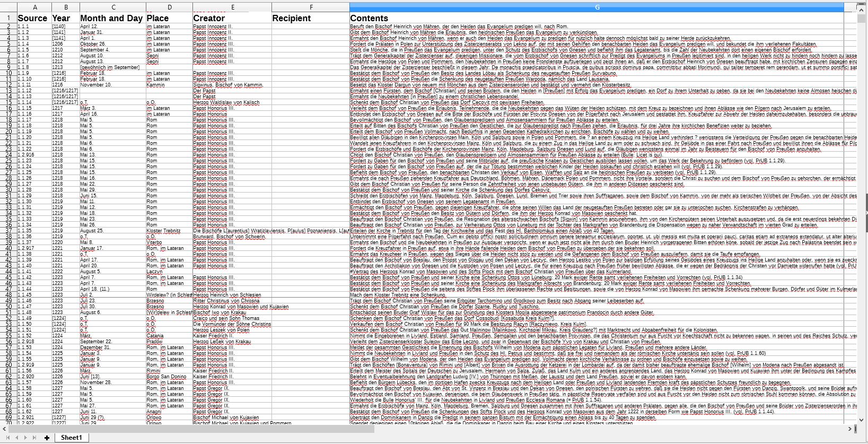Click source cell '1.2.920'
Image resolution: width=868 pixels, height=444 pixels.
[x=34, y=377]
